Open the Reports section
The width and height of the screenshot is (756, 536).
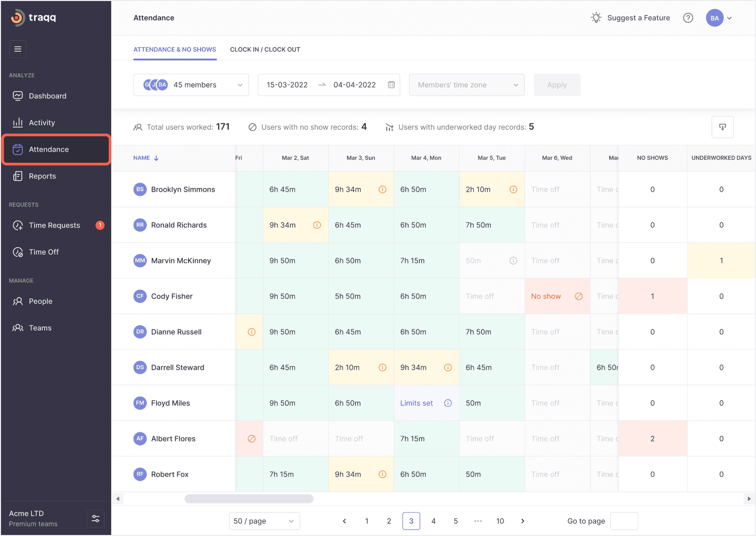[42, 176]
